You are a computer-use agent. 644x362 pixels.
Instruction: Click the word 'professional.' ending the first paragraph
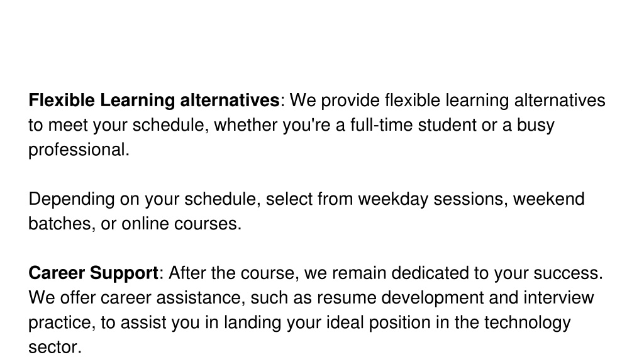click(x=79, y=150)
